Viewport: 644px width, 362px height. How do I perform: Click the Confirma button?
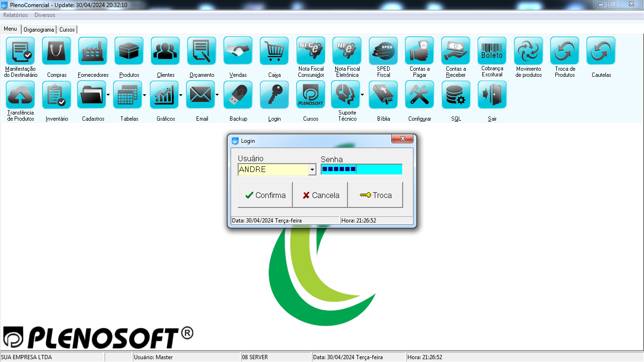(265, 195)
